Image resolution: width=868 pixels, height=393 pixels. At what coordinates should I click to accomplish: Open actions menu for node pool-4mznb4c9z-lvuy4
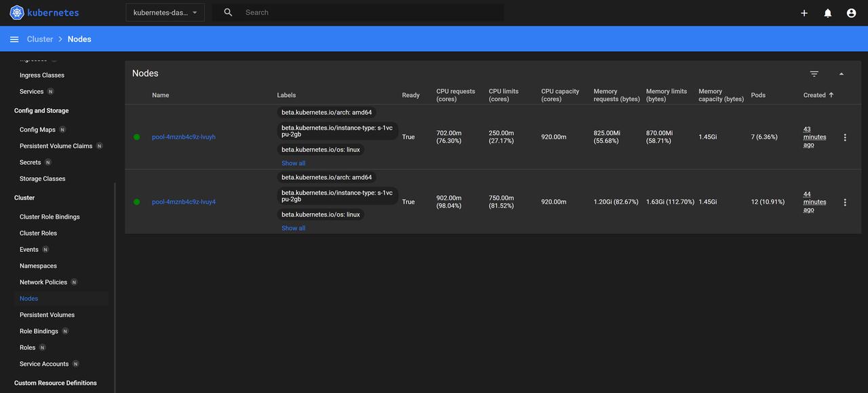[x=845, y=202]
